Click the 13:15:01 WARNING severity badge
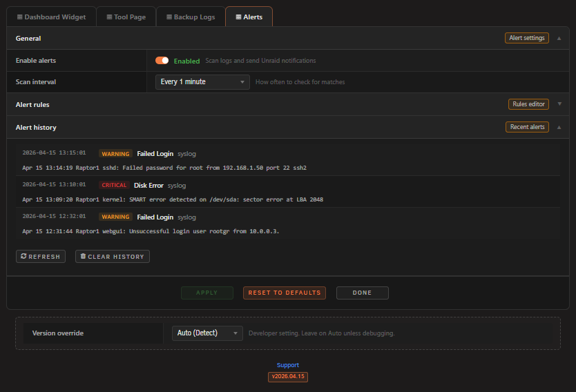 click(115, 154)
